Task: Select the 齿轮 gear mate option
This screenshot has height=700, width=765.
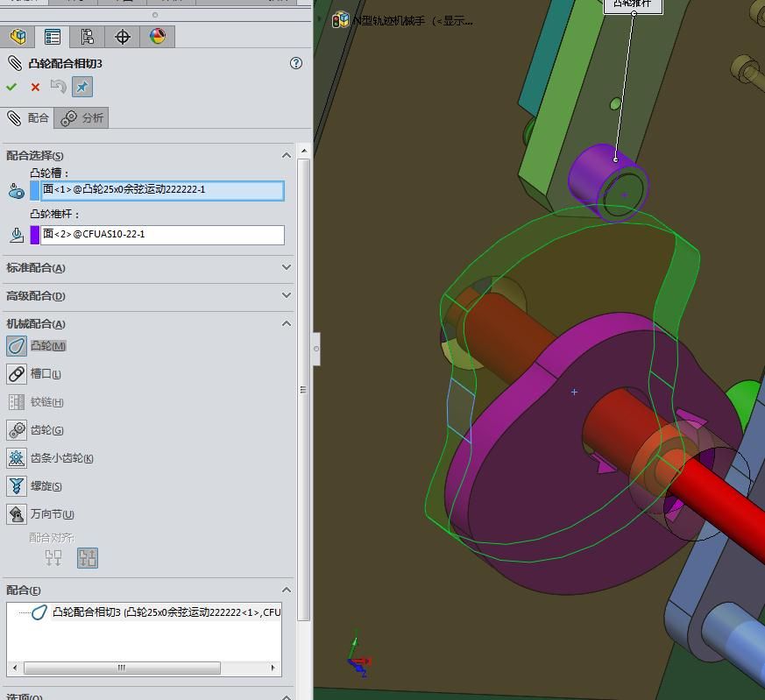Action: pos(17,430)
